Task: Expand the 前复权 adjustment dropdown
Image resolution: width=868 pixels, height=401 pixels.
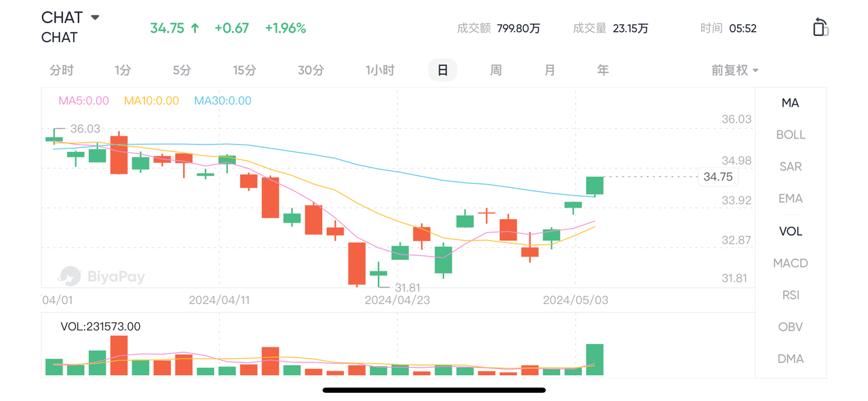Action: [735, 70]
